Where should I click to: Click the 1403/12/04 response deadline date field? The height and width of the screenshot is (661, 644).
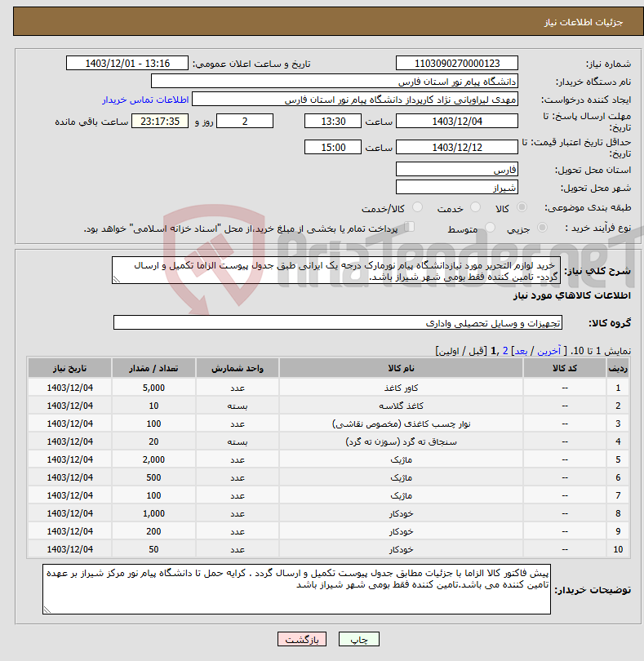(x=457, y=121)
